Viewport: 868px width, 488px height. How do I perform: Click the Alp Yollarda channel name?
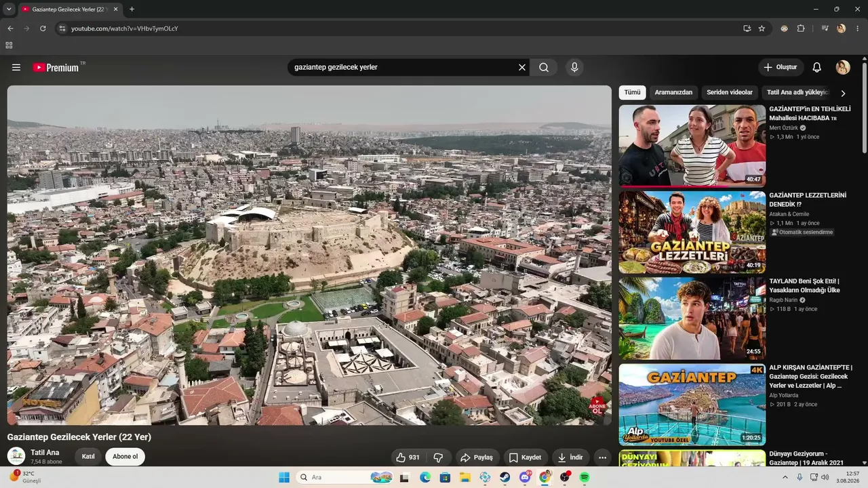click(784, 395)
